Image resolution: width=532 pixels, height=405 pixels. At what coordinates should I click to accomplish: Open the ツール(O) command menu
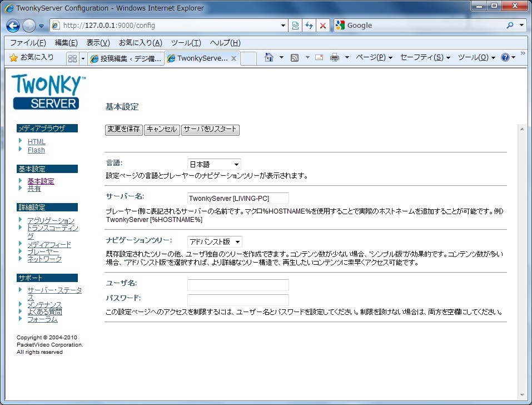click(x=477, y=57)
